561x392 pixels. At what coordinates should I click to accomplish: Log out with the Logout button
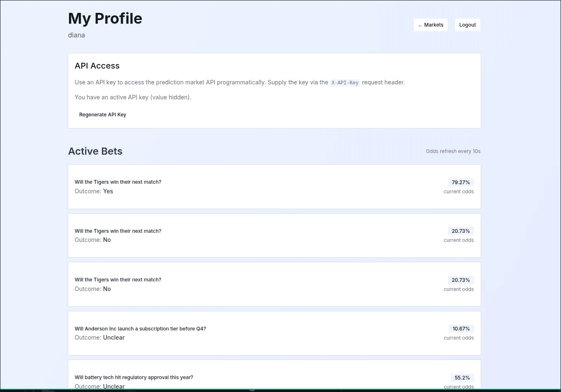tap(467, 25)
